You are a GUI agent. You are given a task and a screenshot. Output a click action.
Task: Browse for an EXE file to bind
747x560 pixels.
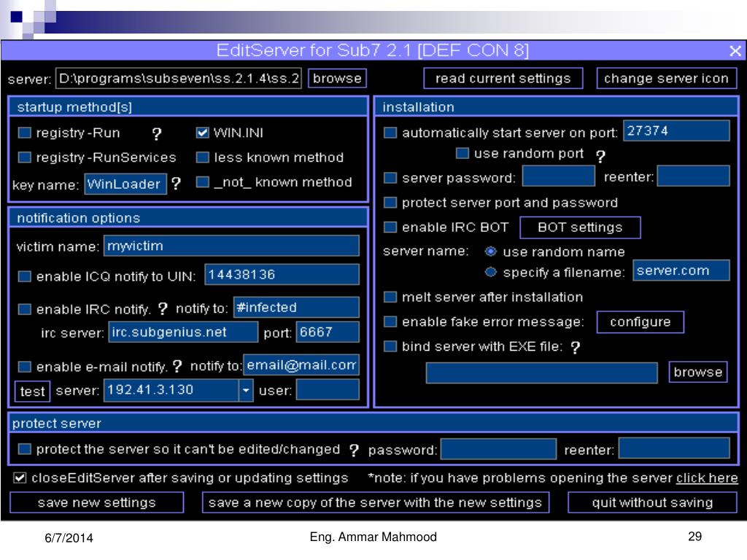pyautogui.click(x=698, y=372)
